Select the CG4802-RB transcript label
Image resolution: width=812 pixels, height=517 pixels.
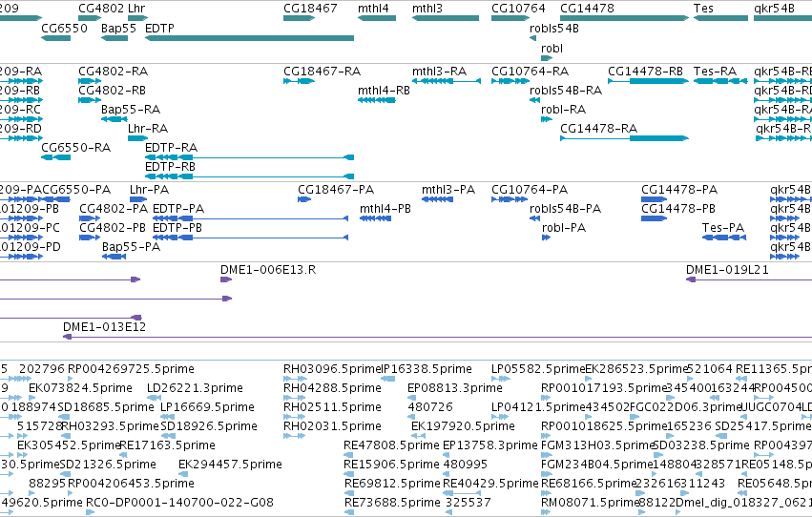112,91
